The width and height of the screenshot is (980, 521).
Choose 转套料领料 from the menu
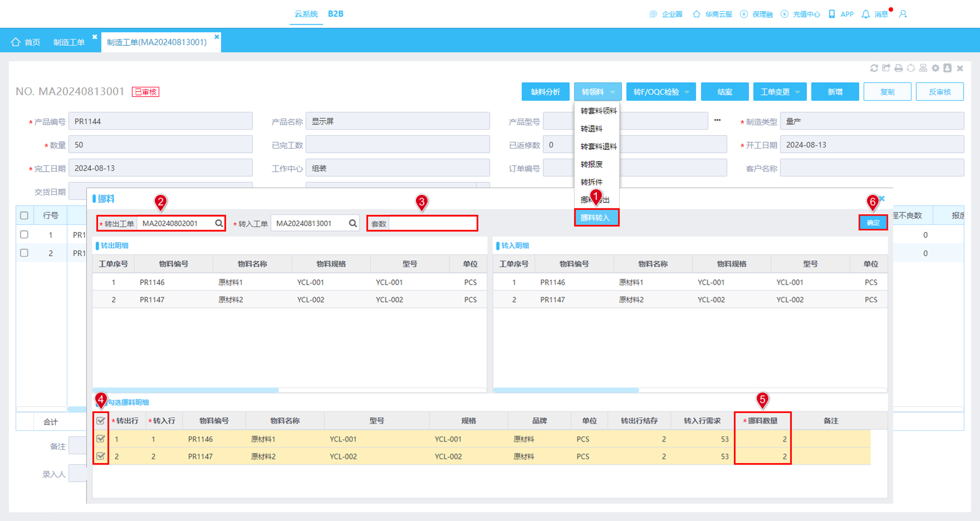(598, 111)
